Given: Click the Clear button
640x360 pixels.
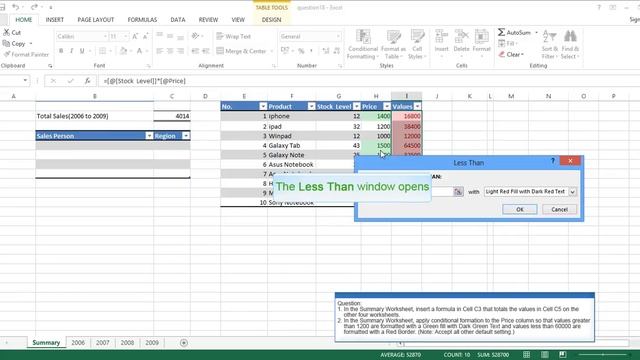Looking at the screenshot, I should pos(511,54).
